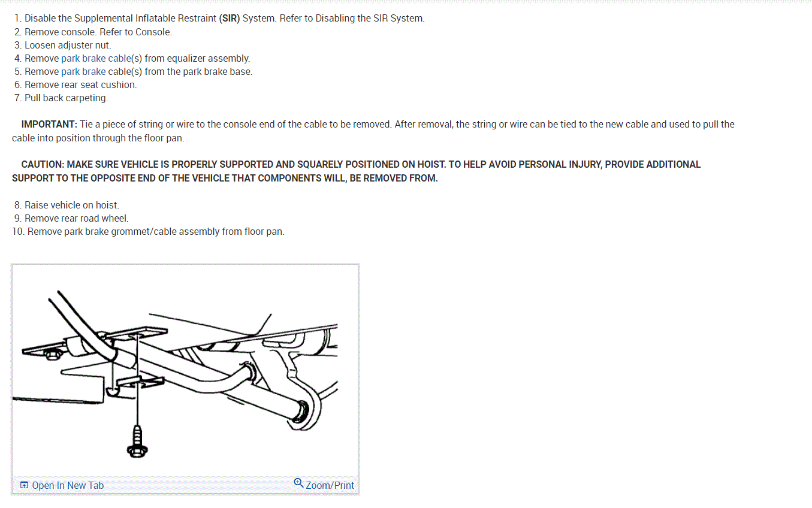Image resolution: width=812 pixels, height=508 pixels.
Task: Click the bold SIR abbreviation in step 1
Action: pyautogui.click(x=230, y=18)
